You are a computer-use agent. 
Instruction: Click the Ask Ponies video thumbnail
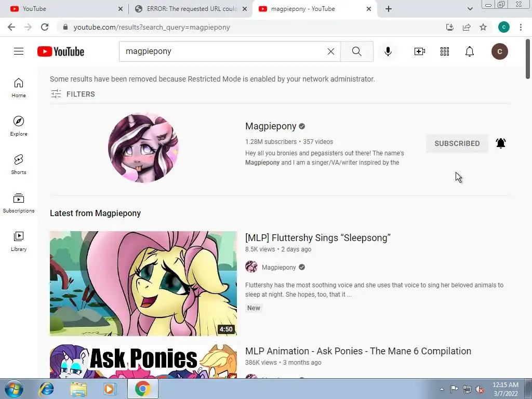[x=143, y=362]
